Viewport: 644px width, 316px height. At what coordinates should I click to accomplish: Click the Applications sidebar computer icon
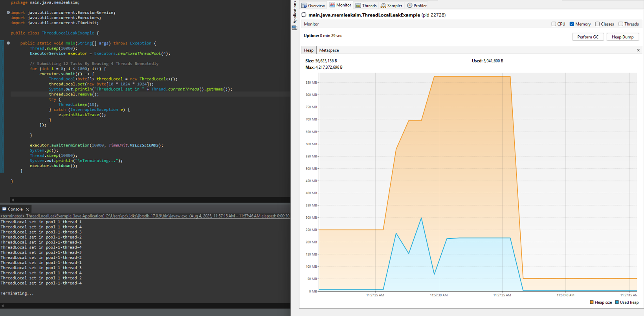(x=294, y=27)
